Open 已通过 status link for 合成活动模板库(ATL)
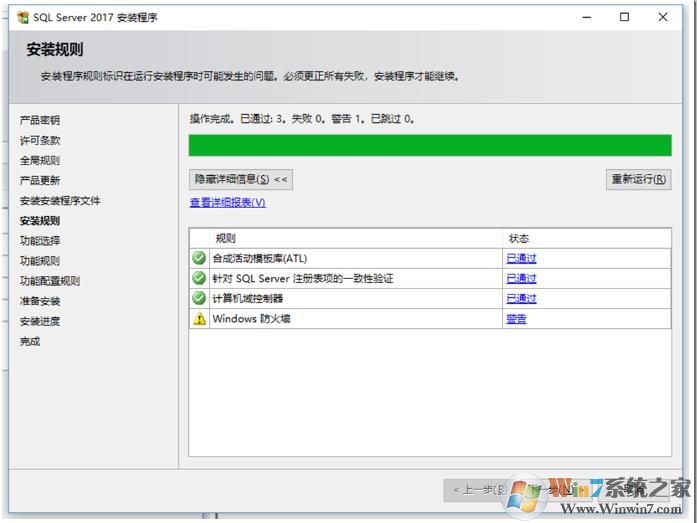This screenshot has width=698, height=523. pyautogui.click(x=521, y=258)
